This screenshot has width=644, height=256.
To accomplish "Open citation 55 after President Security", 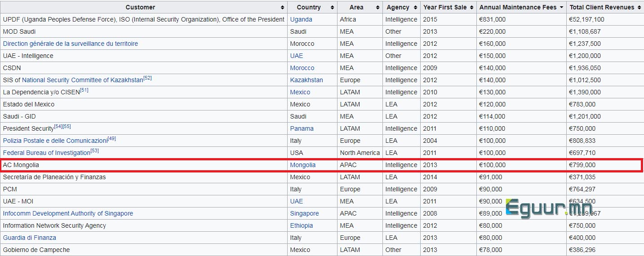I will tap(67, 127).
